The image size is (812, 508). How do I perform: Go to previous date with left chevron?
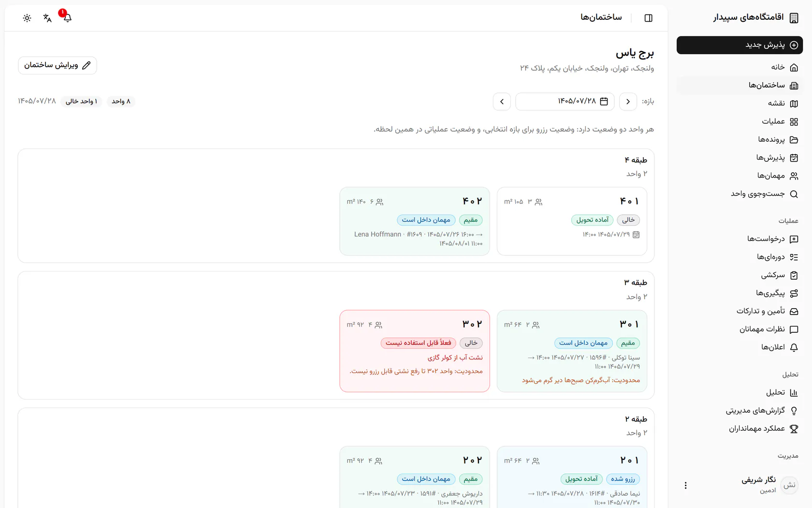(x=502, y=102)
